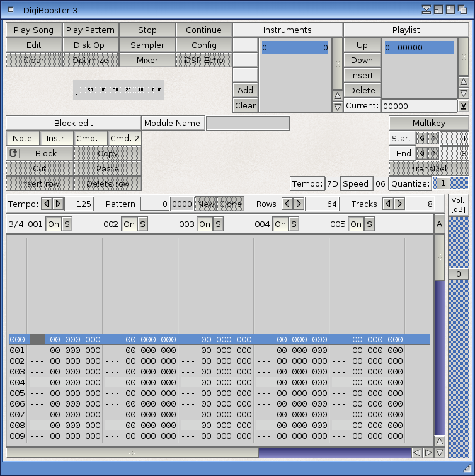Clear the instrument with Clear button under Add
475x476 pixels.
(245, 105)
